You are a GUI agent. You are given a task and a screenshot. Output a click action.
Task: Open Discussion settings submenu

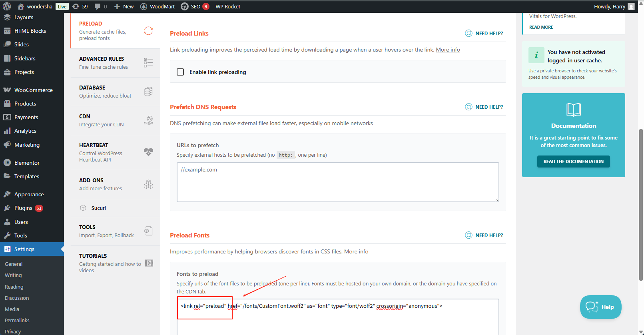click(x=17, y=298)
